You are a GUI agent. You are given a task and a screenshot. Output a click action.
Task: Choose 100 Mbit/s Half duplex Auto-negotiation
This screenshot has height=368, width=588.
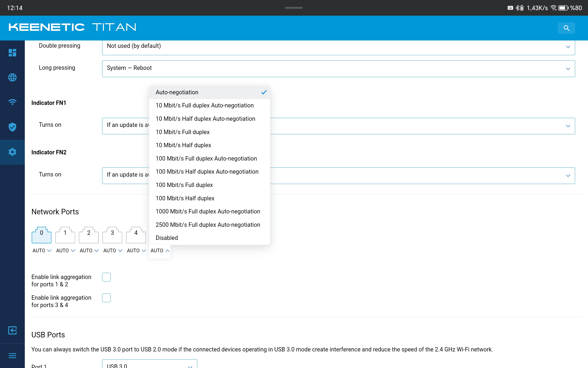click(x=209, y=172)
